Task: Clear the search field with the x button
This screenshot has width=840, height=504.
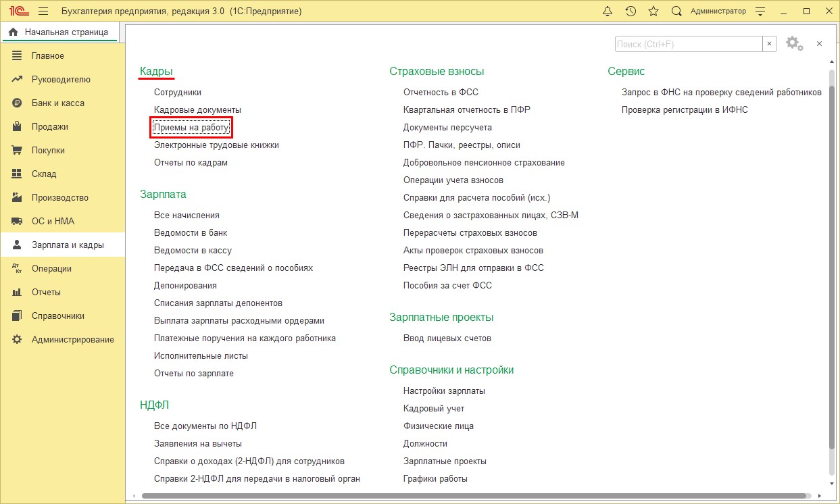Action: coord(770,44)
